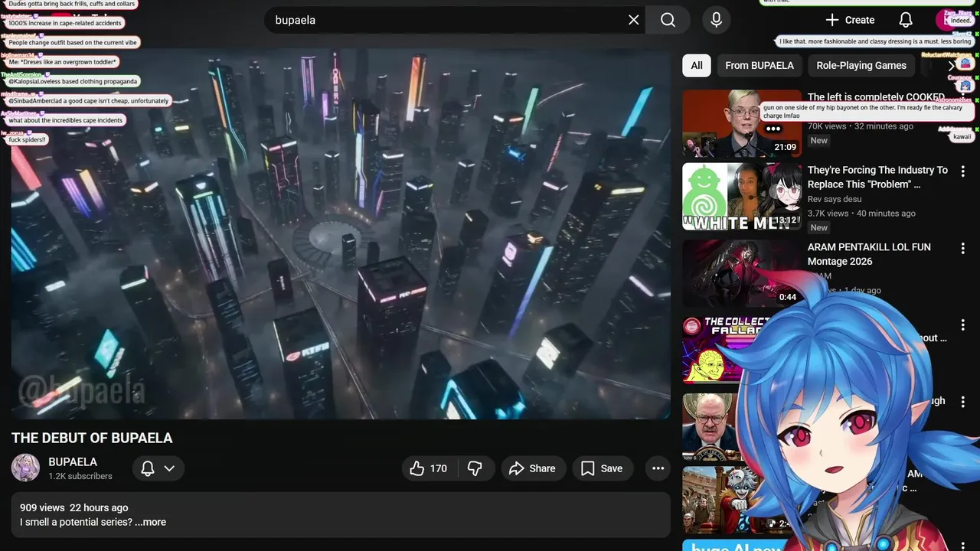Open options menu for 'They're Forcing The Industry' video
Image resolution: width=980 pixels, height=551 pixels.
(x=962, y=171)
